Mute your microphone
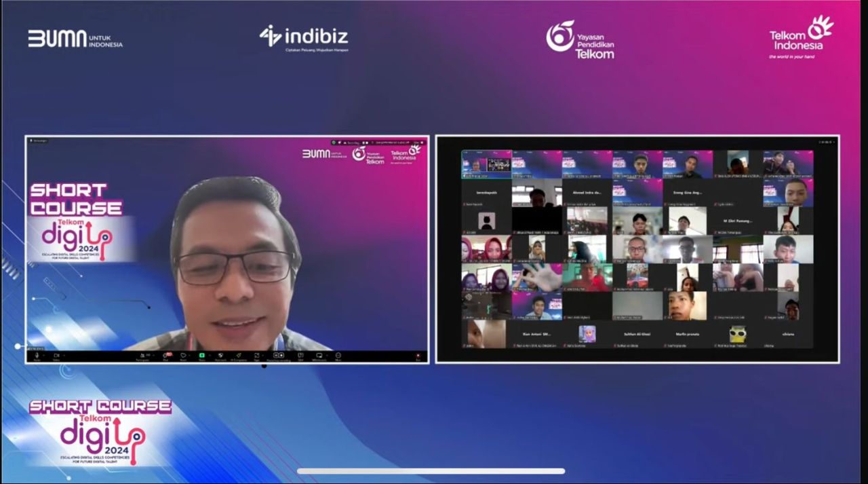 coord(37,355)
